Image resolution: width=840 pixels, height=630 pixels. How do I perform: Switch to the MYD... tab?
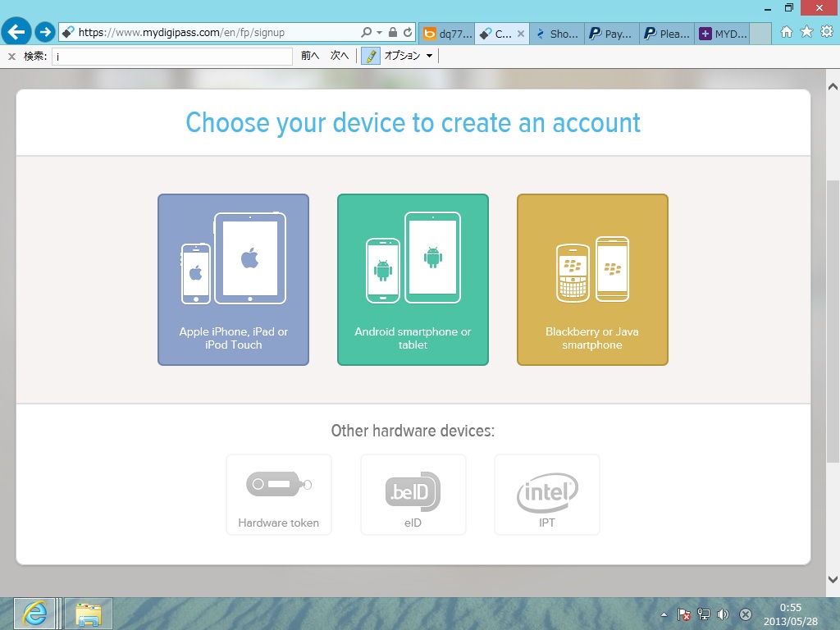[x=722, y=34]
